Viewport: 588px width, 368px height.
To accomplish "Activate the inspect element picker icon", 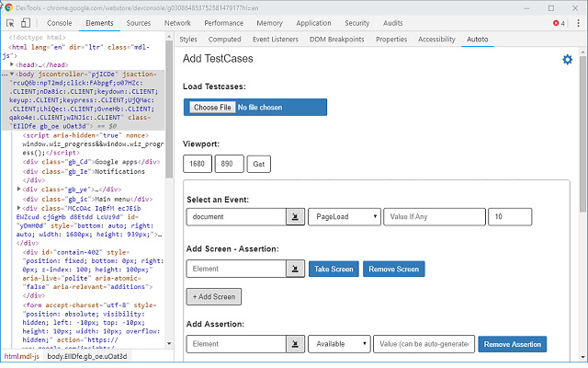I will pyautogui.click(x=10, y=23).
